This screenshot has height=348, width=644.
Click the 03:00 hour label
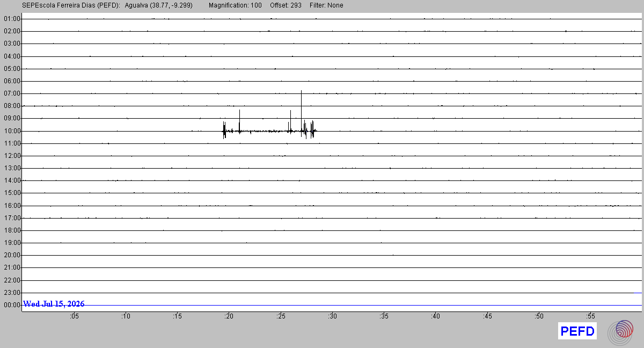pos(12,44)
